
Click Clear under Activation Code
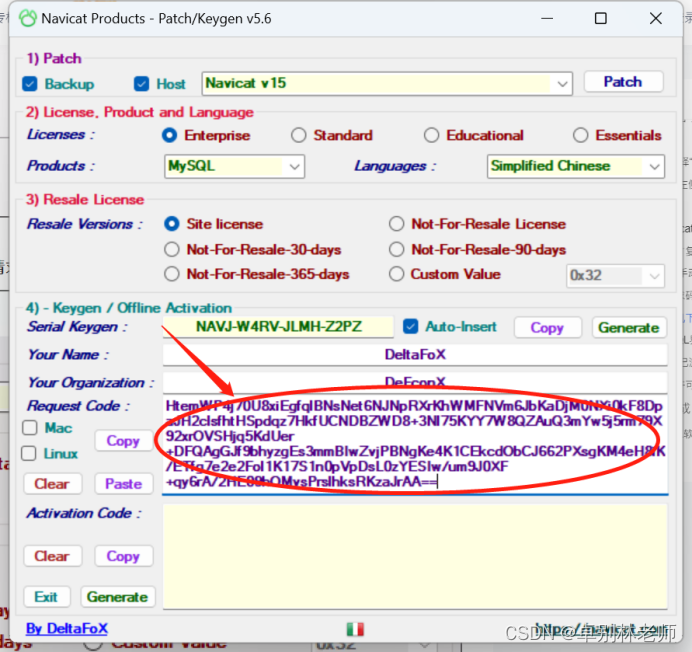52,556
